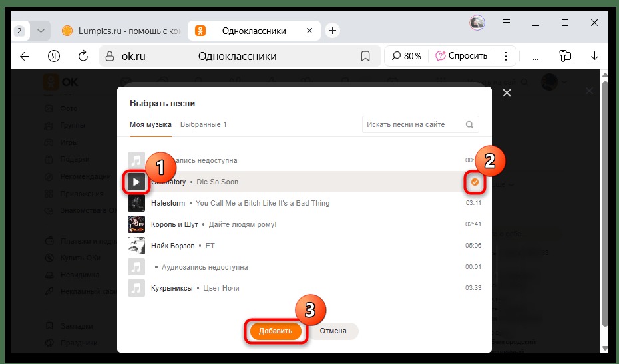
Task: Click the Добавить button
Action: [x=275, y=331]
